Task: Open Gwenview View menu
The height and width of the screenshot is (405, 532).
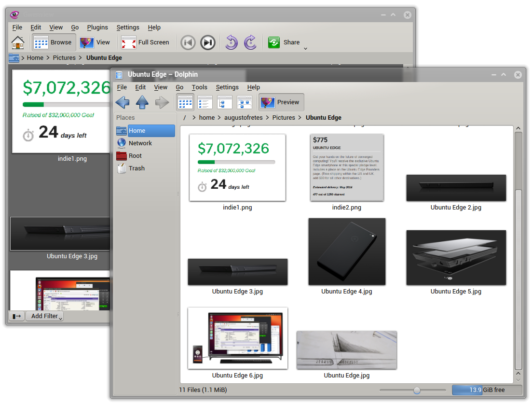Action: tap(56, 28)
